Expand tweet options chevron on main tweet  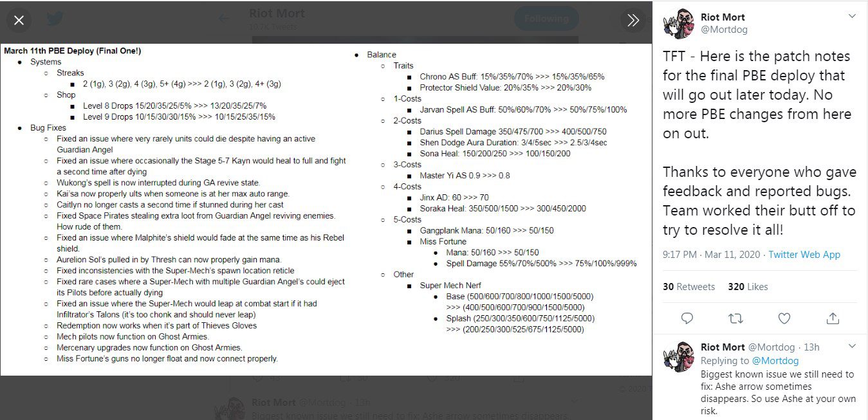pyautogui.click(x=852, y=16)
